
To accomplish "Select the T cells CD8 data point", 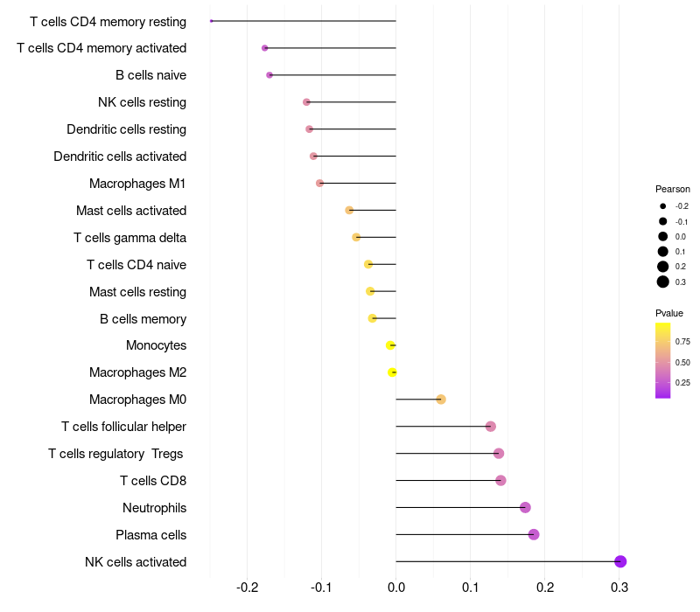I will [500, 480].
